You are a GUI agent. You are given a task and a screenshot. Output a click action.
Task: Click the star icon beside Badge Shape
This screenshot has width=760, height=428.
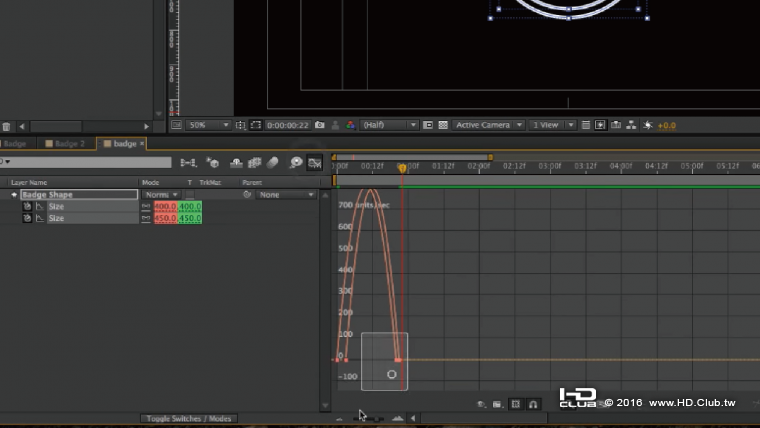pos(14,195)
